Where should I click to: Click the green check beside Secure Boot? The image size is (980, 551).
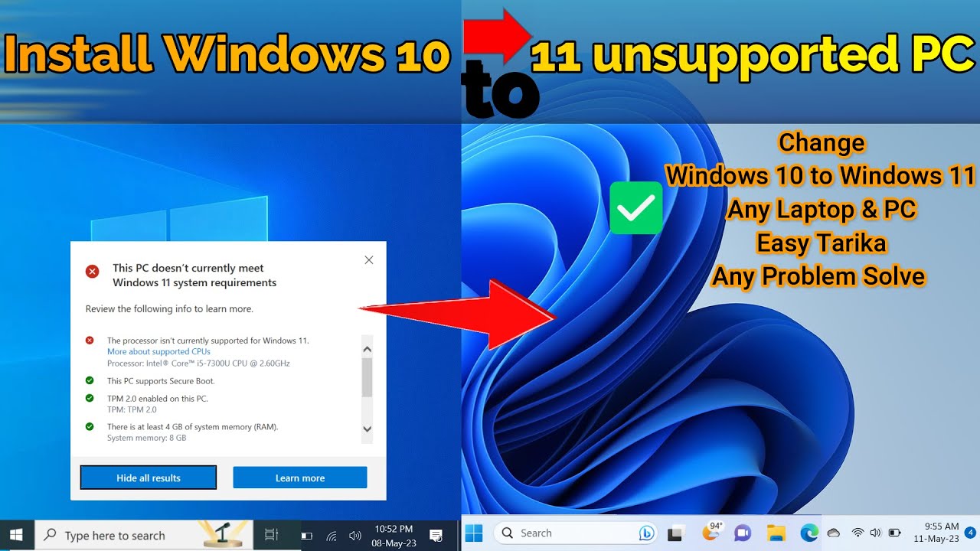(x=90, y=380)
